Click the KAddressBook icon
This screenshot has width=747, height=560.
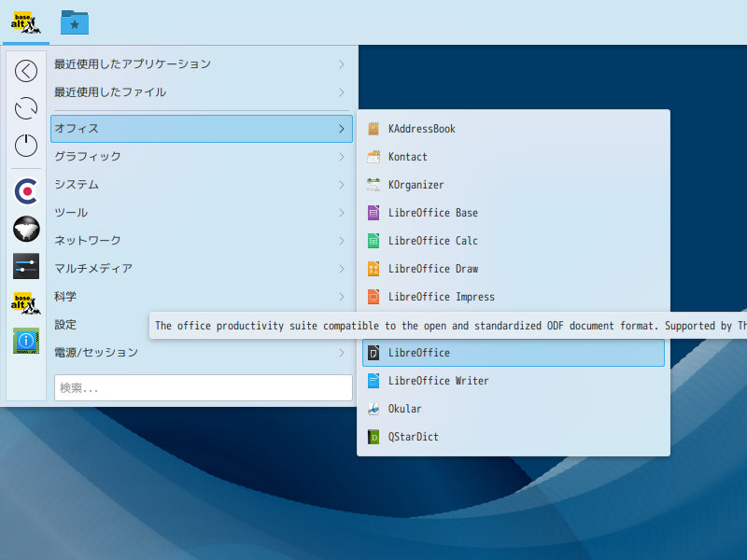(373, 129)
